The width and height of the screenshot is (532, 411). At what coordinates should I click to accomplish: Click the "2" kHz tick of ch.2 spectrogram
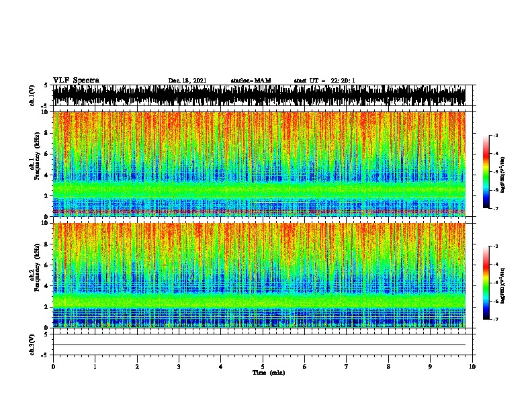pos(46,307)
